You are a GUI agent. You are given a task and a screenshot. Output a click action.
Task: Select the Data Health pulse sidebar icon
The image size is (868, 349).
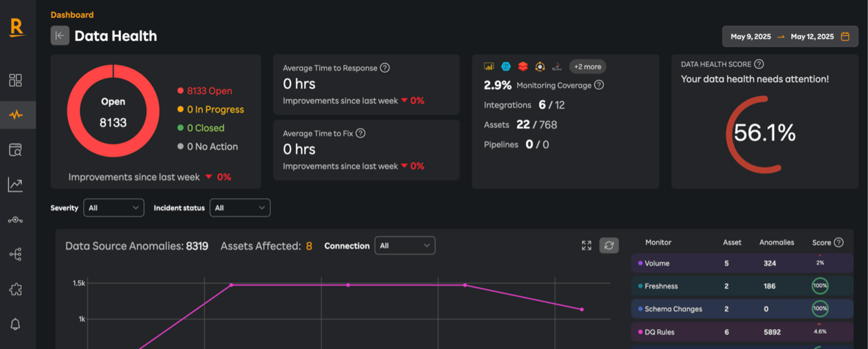pos(16,115)
